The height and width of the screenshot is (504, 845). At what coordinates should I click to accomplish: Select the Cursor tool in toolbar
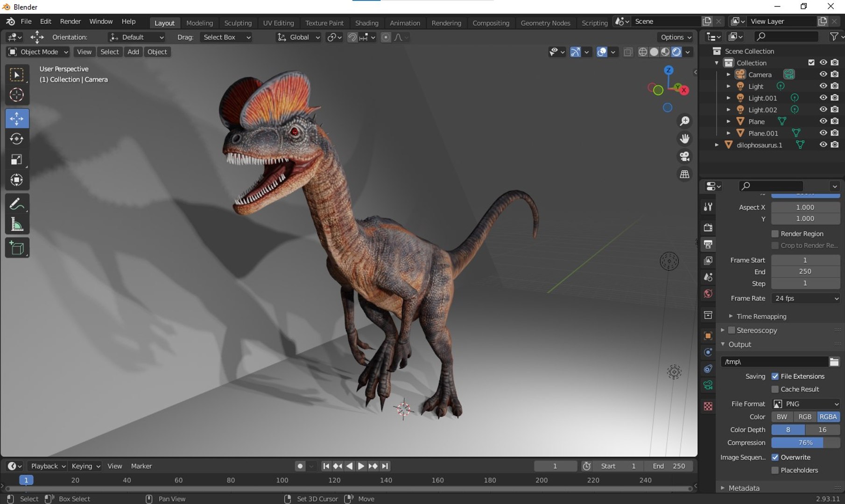(x=17, y=95)
